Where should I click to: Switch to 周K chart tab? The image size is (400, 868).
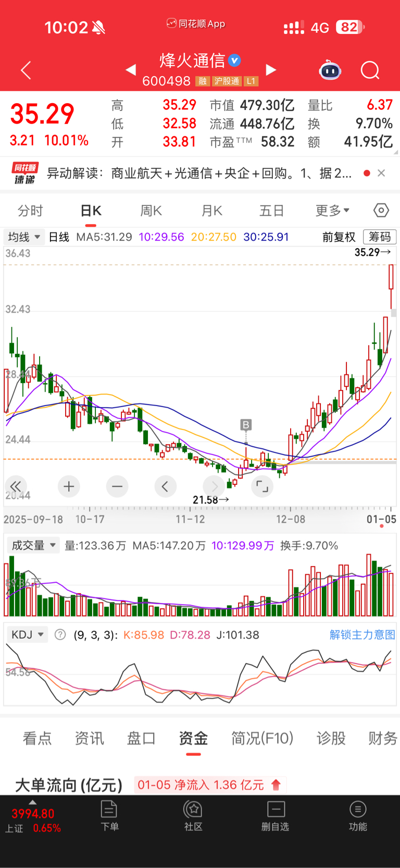pyautogui.click(x=151, y=211)
